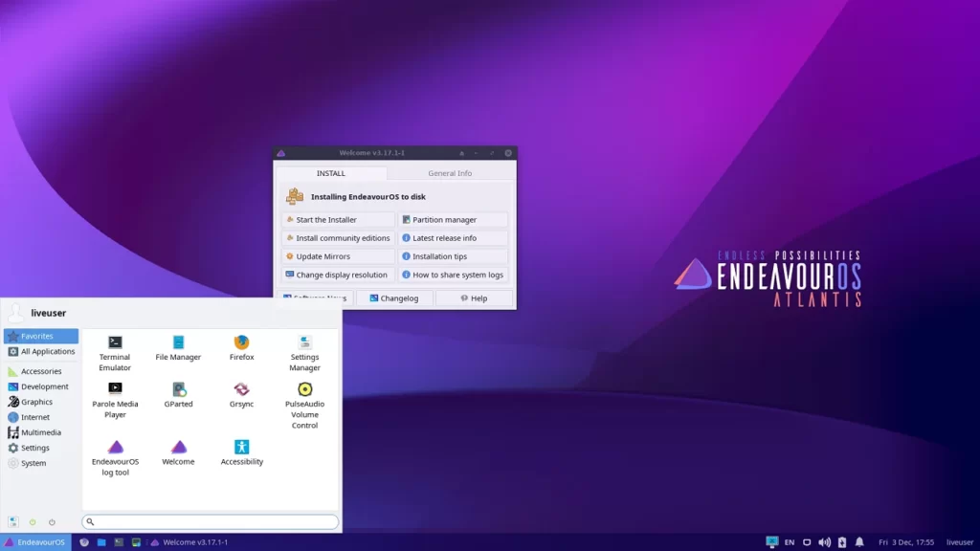Launch Grsync from the favorites grid
The image size is (980, 551).
click(x=241, y=389)
